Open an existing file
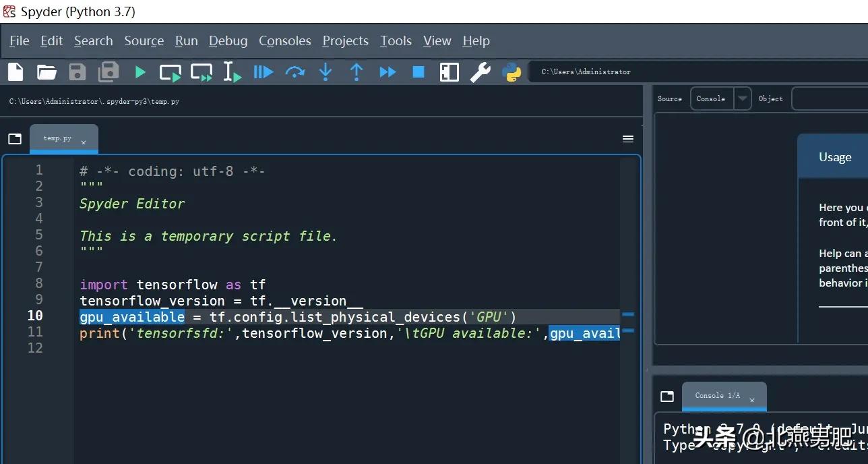 46,71
